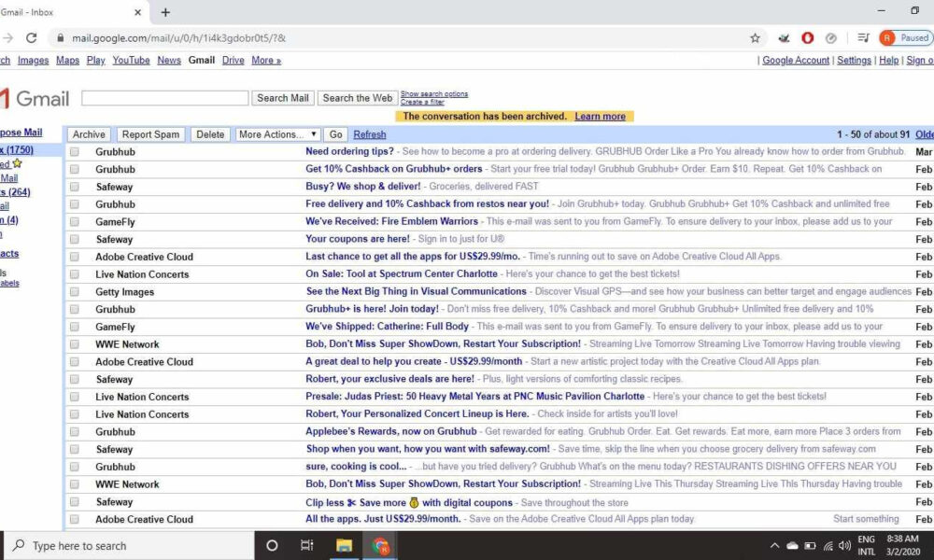Show hidden system tray icons
This screenshot has height=560, width=934.
pyautogui.click(x=774, y=546)
